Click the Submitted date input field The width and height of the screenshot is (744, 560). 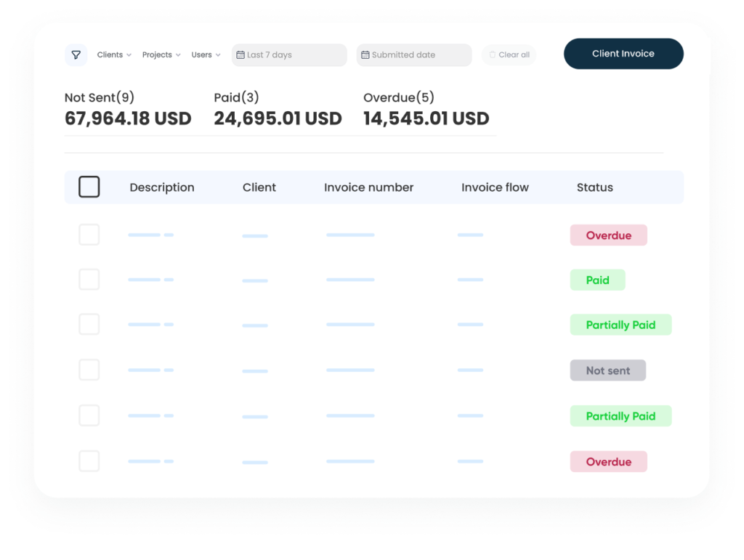click(x=414, y=55)
